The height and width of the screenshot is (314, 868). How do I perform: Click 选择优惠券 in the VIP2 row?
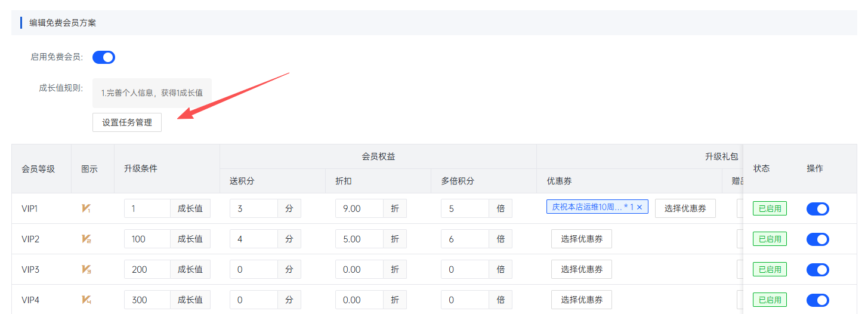tap(582, 239)
